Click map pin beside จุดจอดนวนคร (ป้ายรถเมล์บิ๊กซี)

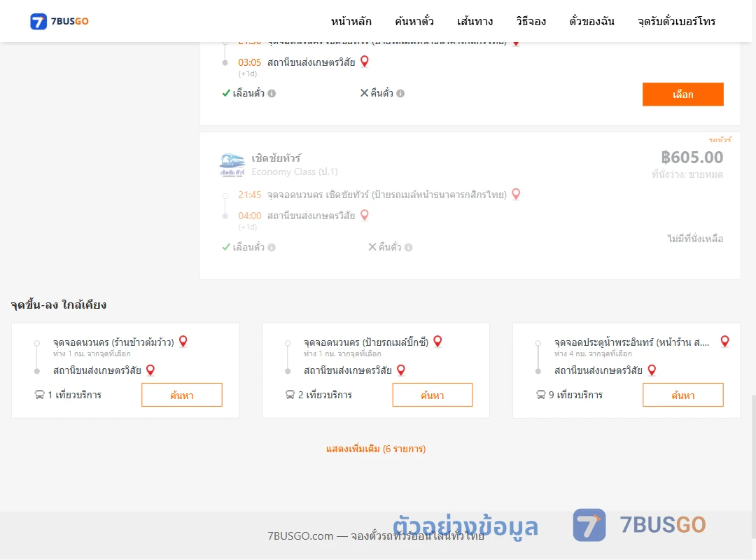click(437, 342)
